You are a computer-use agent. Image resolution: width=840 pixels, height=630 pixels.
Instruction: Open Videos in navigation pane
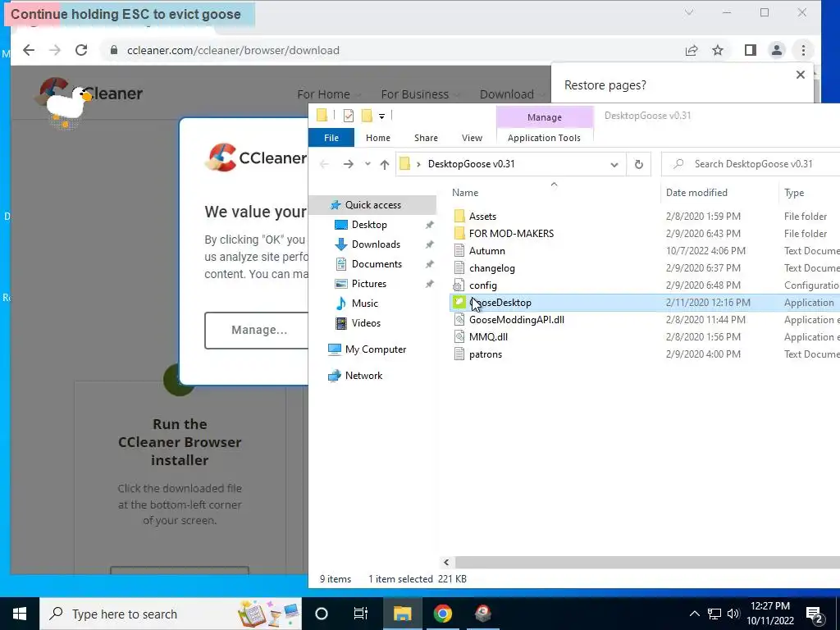pos(366,323)
